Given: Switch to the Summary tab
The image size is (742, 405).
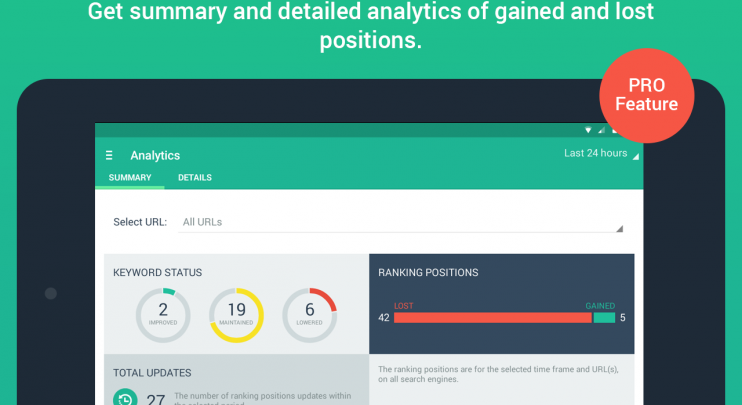Looking at the screenshot, I should pos(130,177).
